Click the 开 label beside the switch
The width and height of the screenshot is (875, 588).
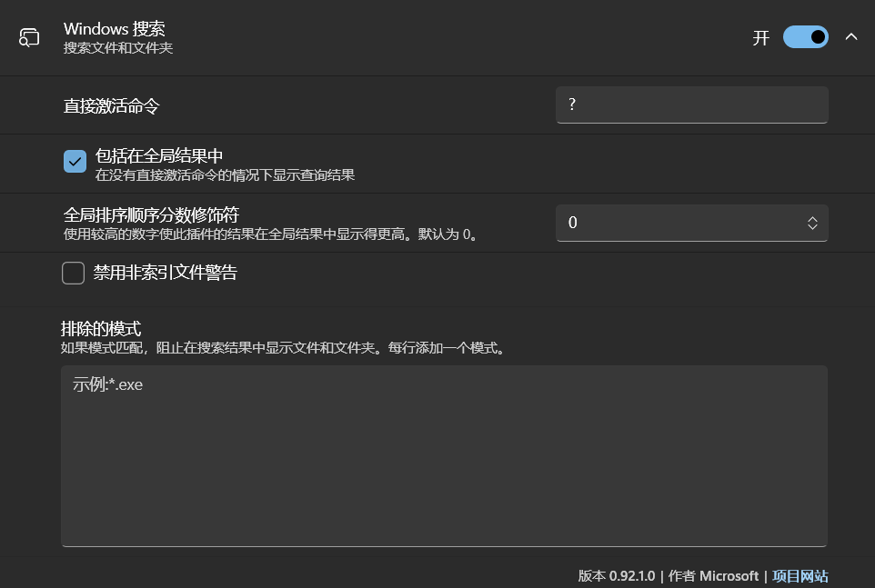pyautogui.click(x=761, y=38)
